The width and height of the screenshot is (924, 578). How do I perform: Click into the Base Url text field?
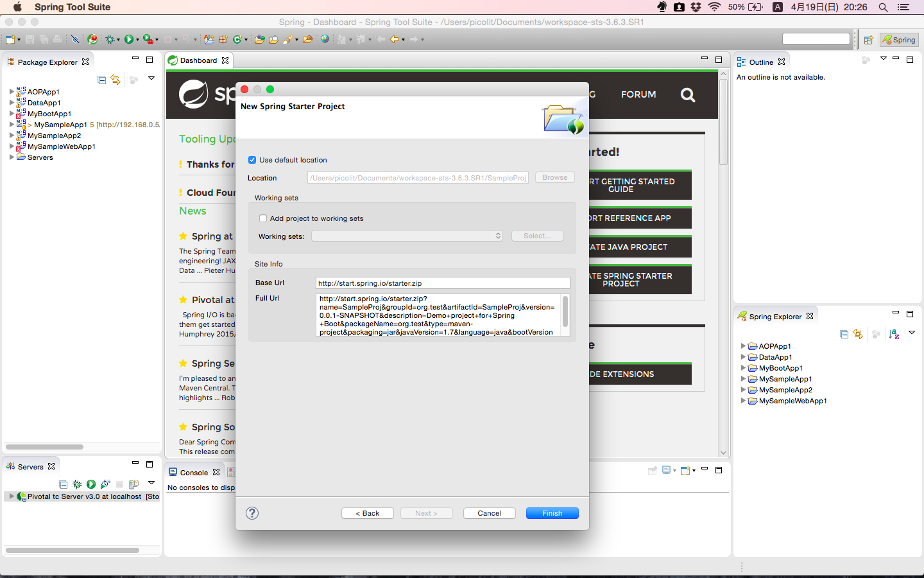(x=442, y=283)
